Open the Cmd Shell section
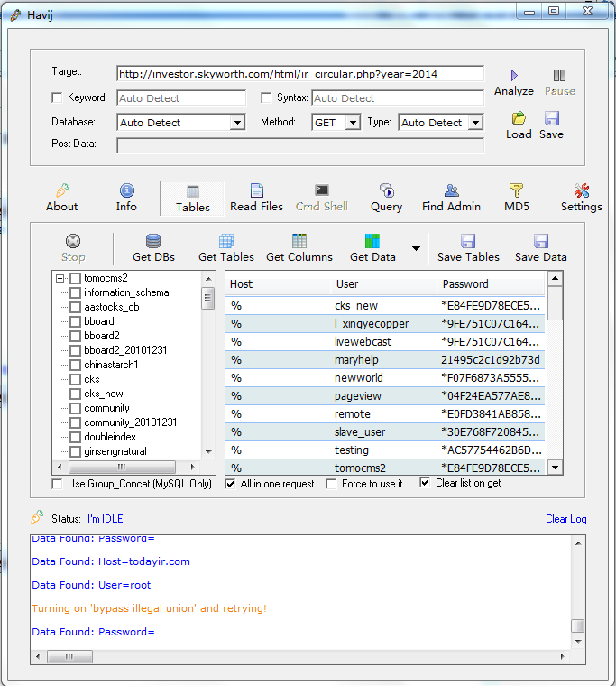This screenshot has width=616, height=686. (x=322, y=199)
